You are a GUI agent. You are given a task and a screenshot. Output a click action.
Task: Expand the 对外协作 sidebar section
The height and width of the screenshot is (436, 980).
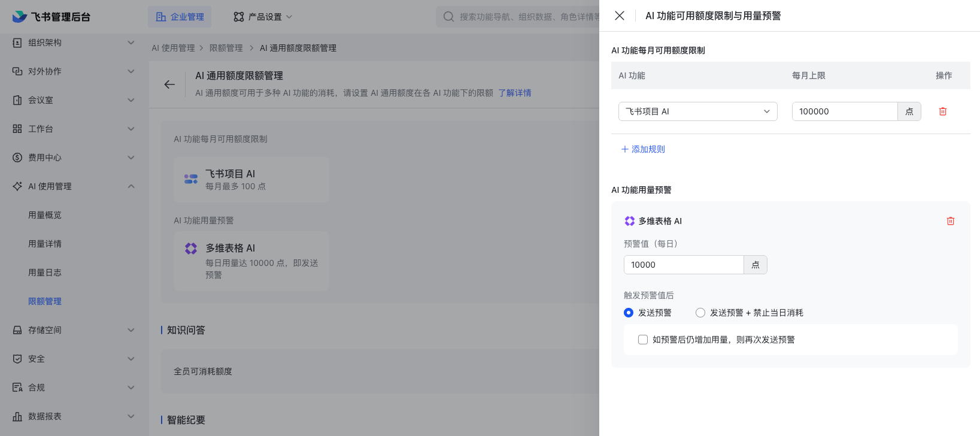(131, 71)
